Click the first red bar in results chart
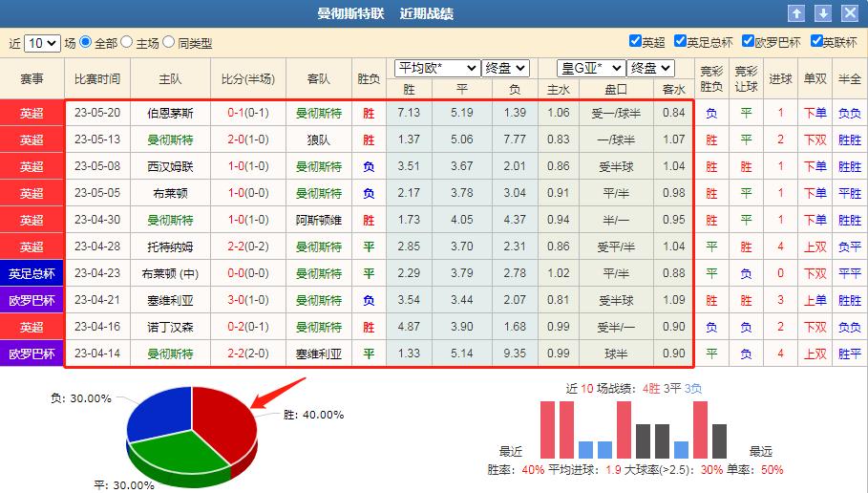The height and width of the screenshot is (493, 868). click(x=547, y=429)
